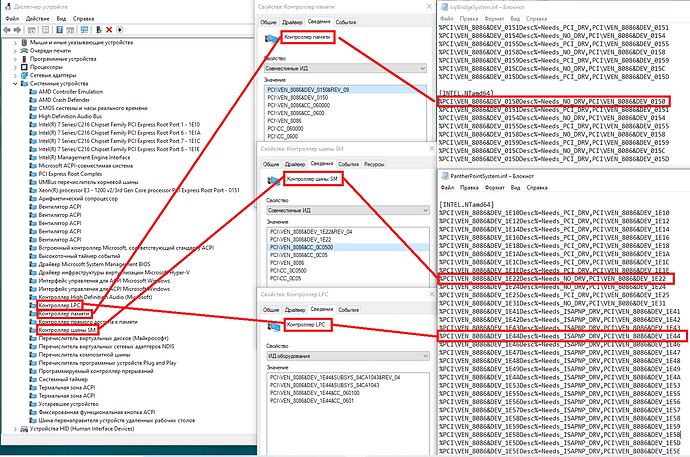This screenshot has width=690, height=457.
Task: Click the device icon in Контроллер LPC properties
Action: [x=274, y=326]
